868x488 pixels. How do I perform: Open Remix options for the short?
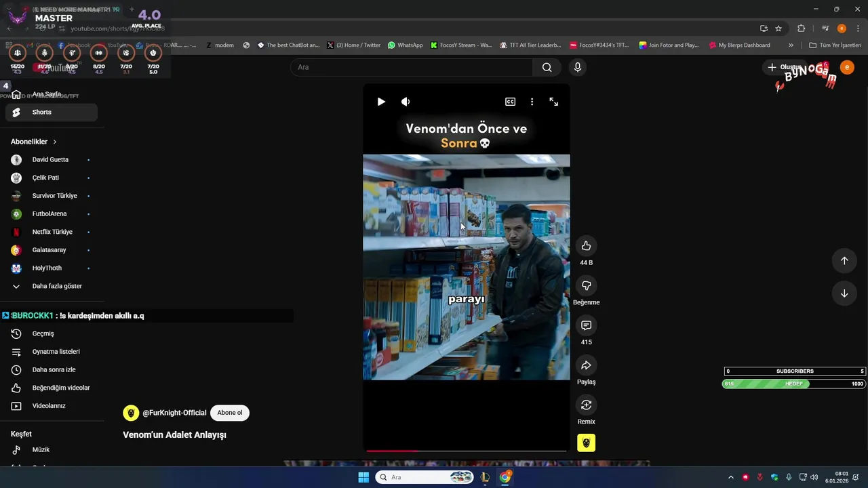[x=587, y=405]
